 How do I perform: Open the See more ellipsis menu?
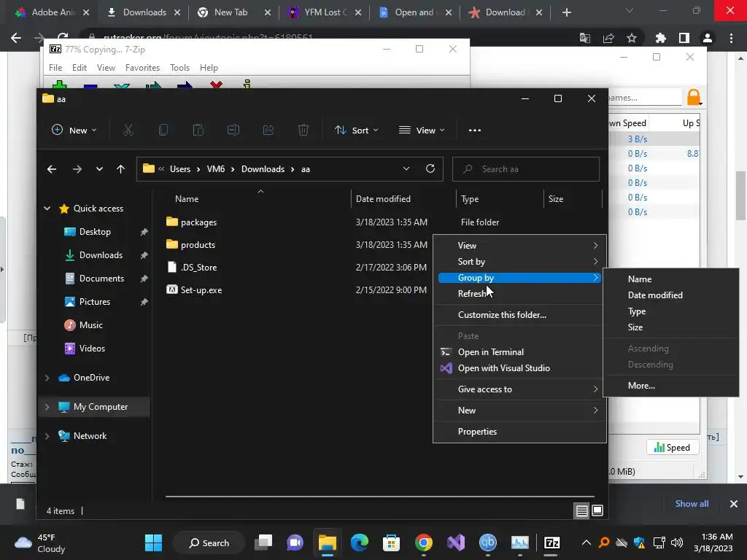(474, 130)
